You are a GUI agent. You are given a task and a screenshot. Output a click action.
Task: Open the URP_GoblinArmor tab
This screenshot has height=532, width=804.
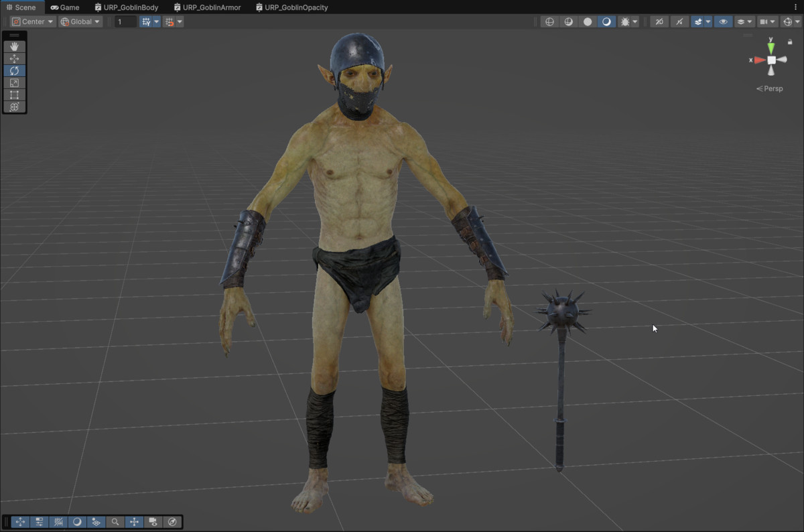tap(207, 7)
